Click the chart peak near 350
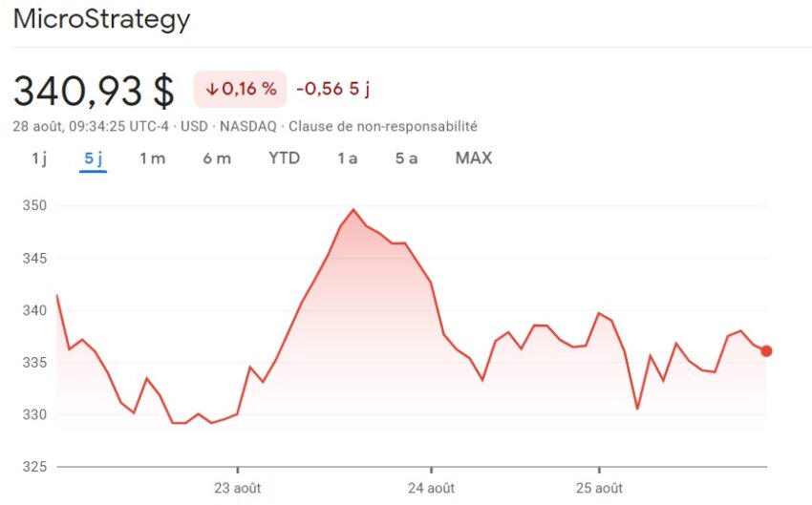 point(353,210)
